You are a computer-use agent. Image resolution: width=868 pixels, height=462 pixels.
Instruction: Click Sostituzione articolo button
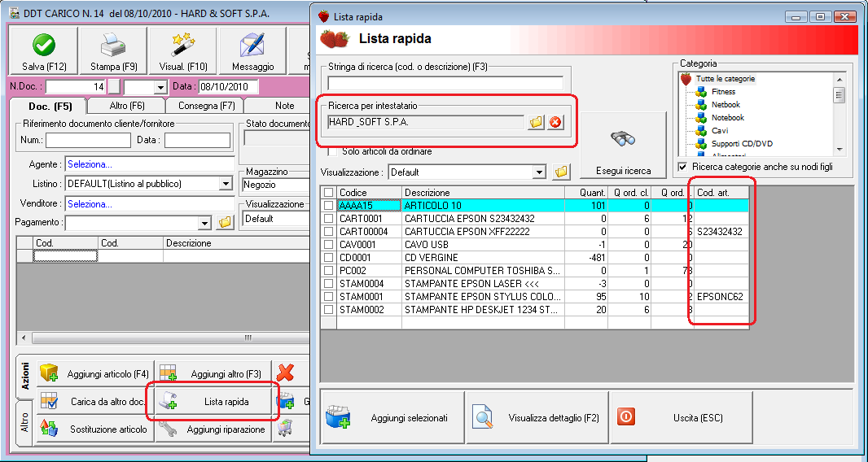click(x=95, y=429)
